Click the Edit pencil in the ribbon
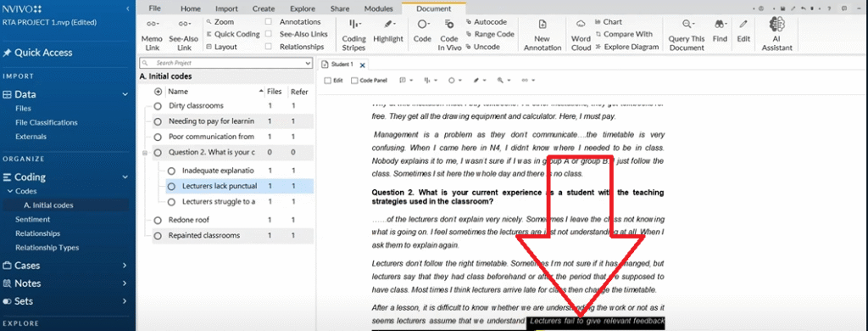This screenshot has width=868, height=331. (743, 31)
